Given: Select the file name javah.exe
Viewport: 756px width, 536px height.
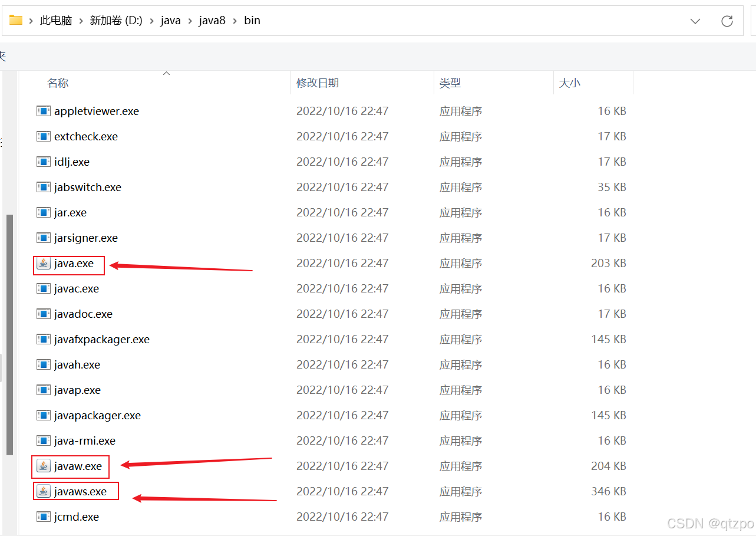Looking at the screenshot, I should (77, 364).
